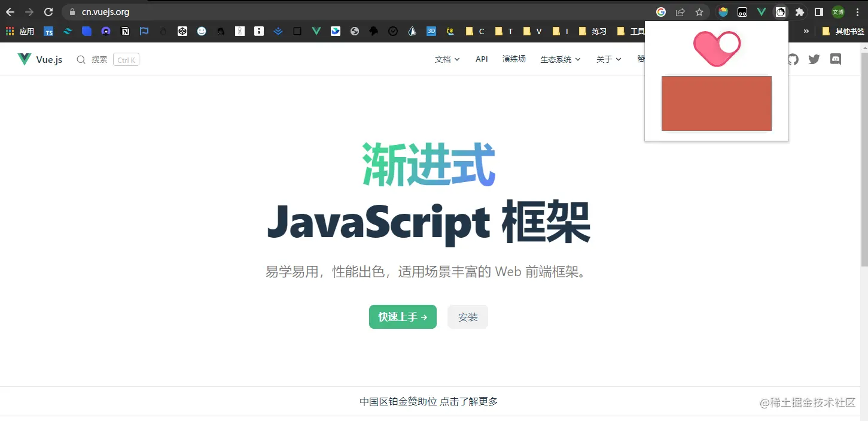Screen dimensions: 868x421
Task: Click the forward navigation arrow
Action: pyautogui.click(x=29, y=12)
